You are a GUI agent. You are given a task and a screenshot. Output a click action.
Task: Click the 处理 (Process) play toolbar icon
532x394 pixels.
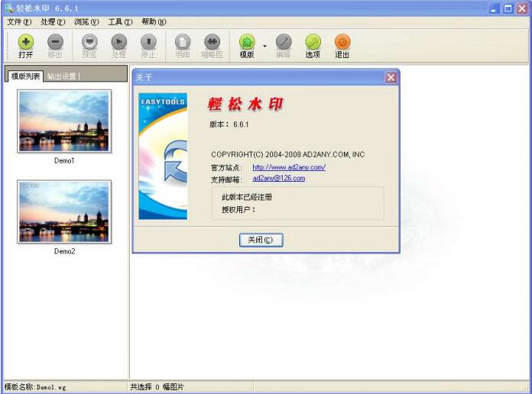tap(118, 42)
